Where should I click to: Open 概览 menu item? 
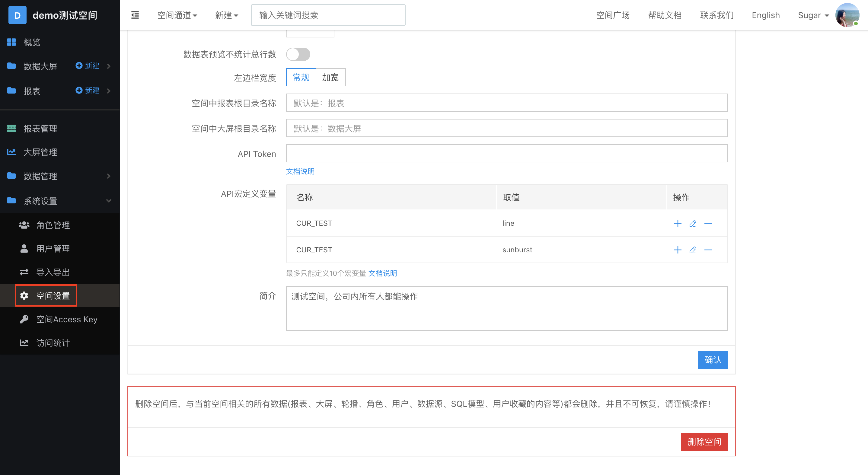(60, 42)
